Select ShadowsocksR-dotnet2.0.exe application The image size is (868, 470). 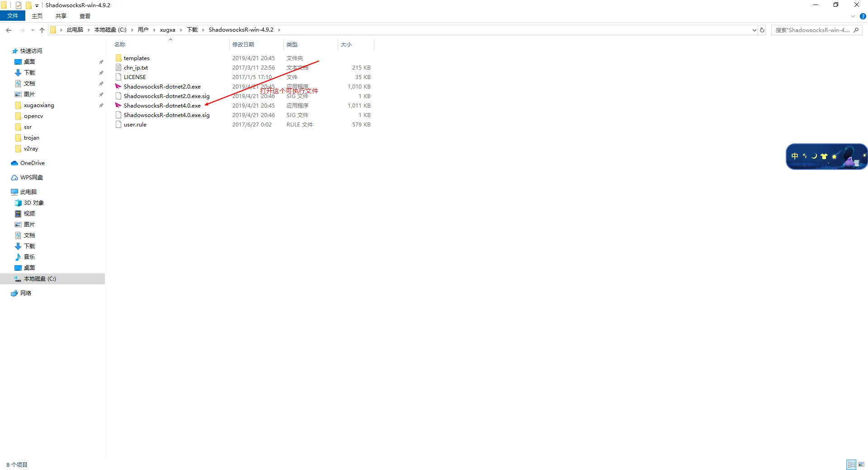(162, 87)
